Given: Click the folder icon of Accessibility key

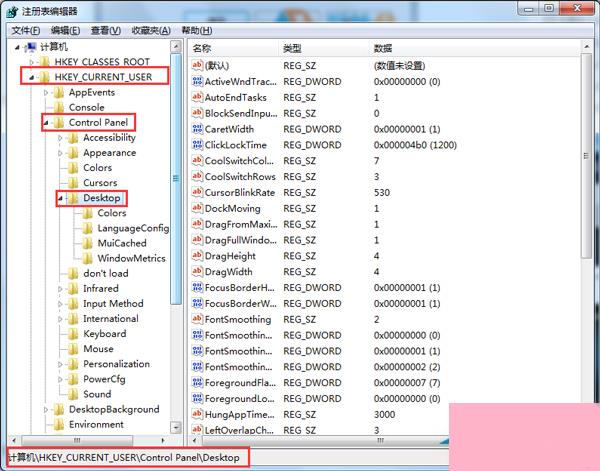Looking at the screenshot, I should 73,138.
